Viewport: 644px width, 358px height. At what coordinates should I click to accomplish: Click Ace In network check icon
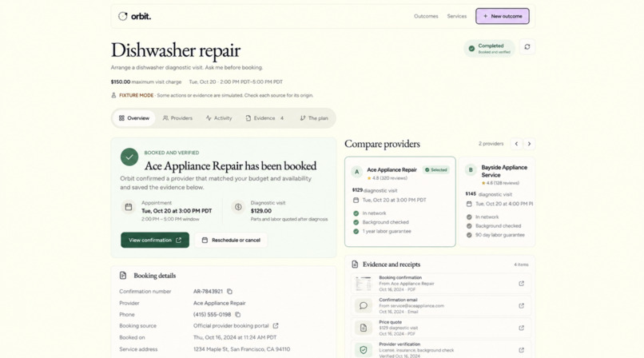pos(356,213)
